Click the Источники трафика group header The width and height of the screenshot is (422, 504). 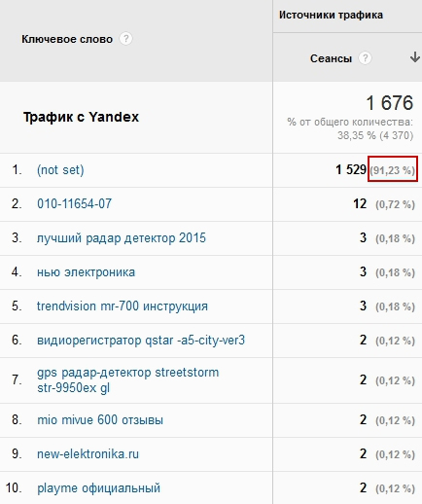331,15
